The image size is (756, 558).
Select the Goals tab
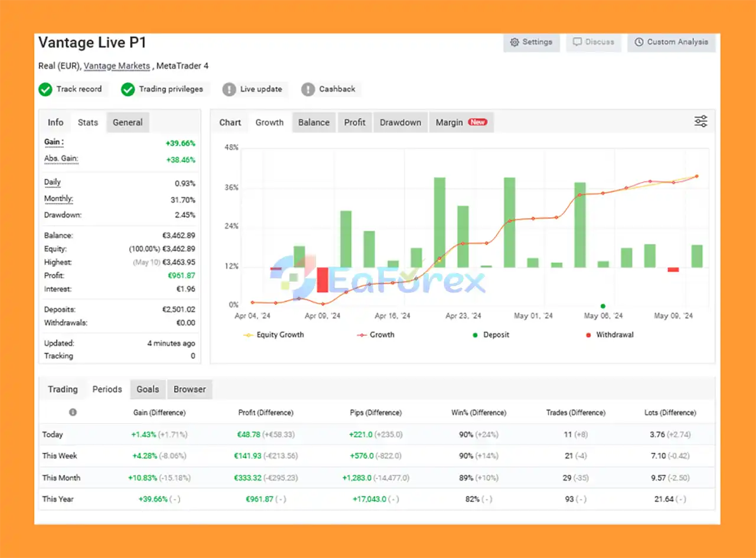pos(147,389)
